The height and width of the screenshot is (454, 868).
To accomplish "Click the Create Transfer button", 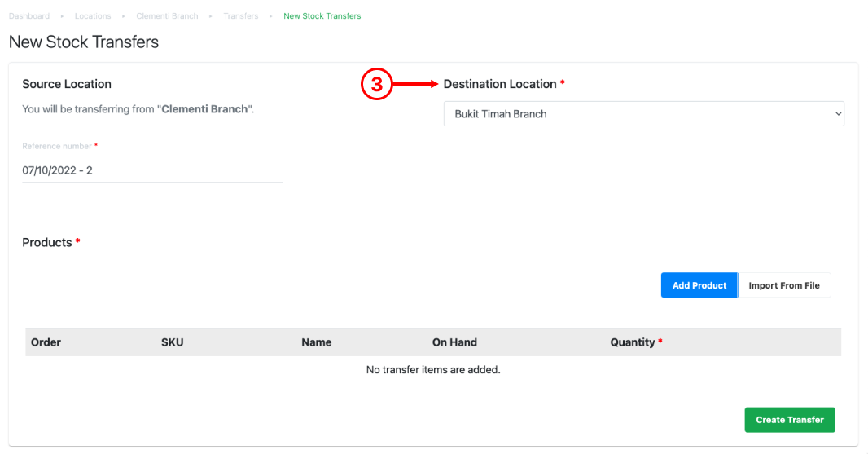I will 789,420.
